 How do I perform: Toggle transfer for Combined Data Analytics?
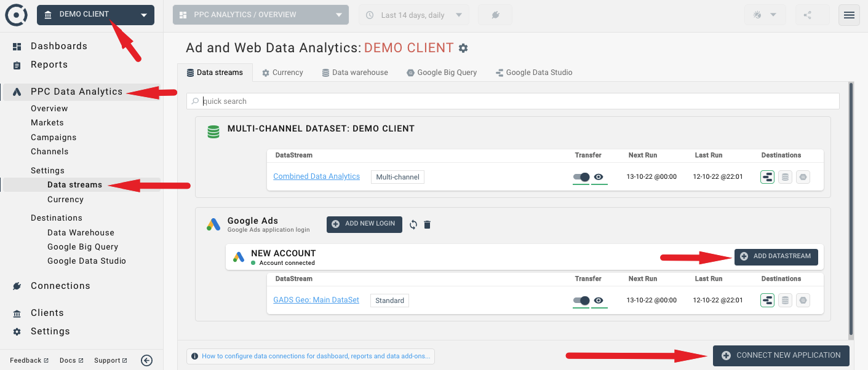(581, 177)
